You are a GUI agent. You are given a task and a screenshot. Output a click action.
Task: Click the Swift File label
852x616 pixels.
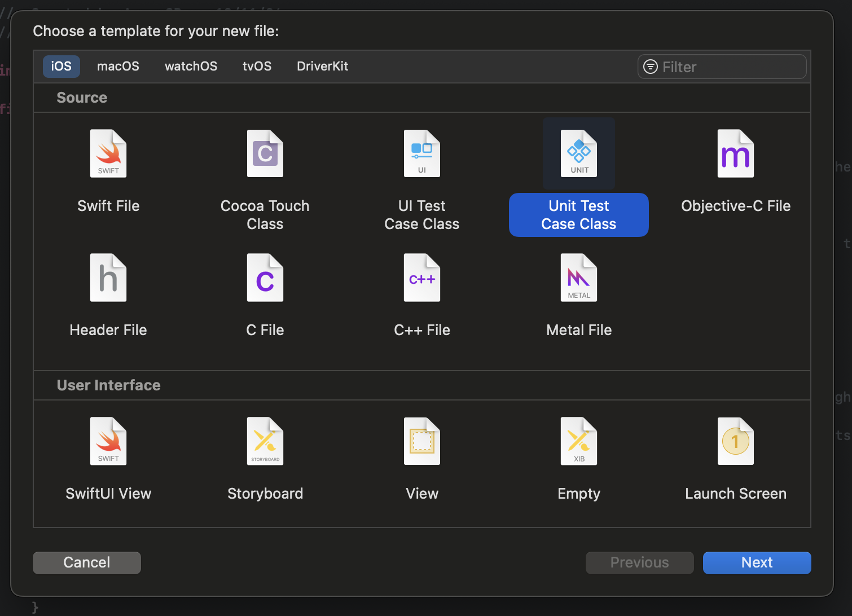(x=108, y=206)
